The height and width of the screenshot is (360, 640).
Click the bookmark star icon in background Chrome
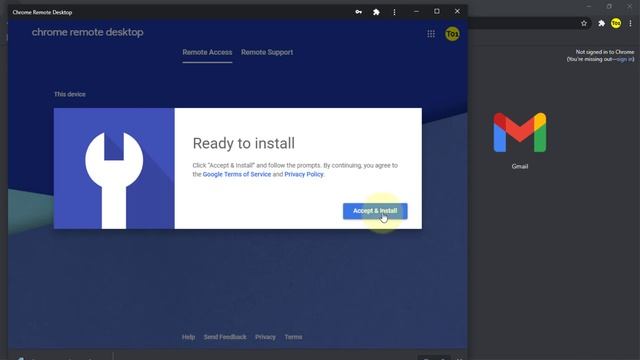pos(584,23)
